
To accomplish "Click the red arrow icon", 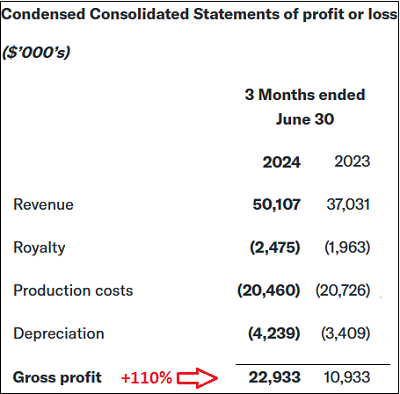I will pyautogui.click(x=197, y=378).
